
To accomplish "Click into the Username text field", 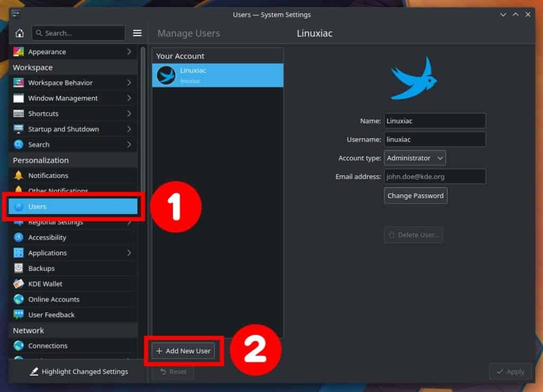I will click(435, 139).
